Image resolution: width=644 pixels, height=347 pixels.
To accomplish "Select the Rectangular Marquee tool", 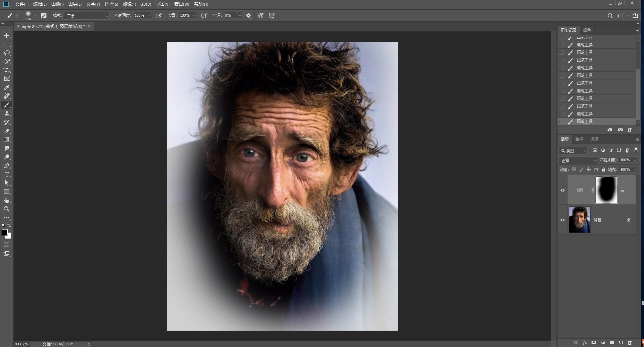I will [7, 44].
